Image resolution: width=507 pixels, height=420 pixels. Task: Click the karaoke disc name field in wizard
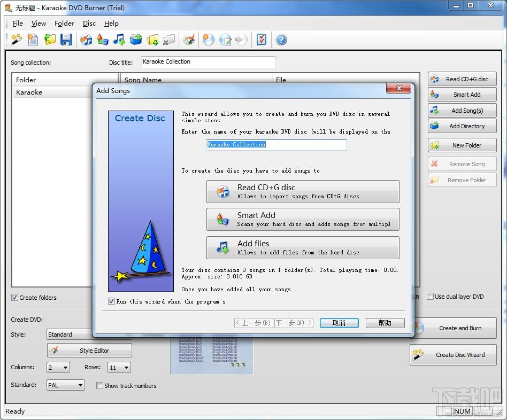pos(276,145)
